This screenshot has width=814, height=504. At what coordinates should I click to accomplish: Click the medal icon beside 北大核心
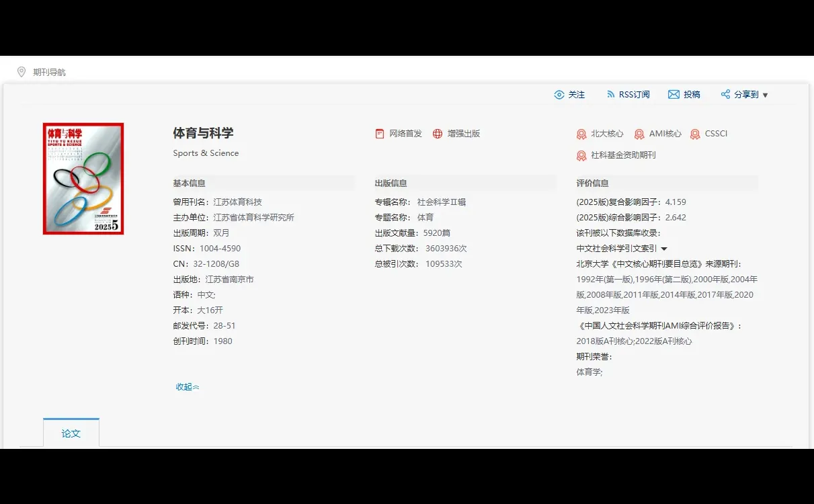pos(581,134)
